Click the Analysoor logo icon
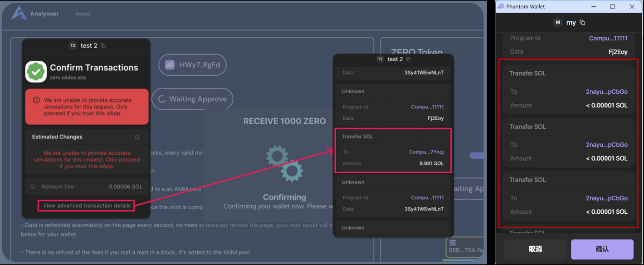644x265 pixels. point(19,13)
